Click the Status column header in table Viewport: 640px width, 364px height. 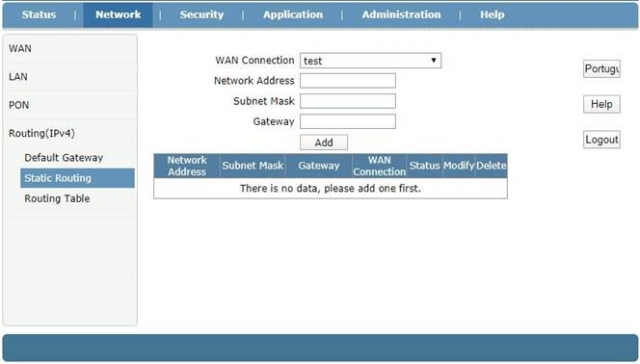(424, 166)
